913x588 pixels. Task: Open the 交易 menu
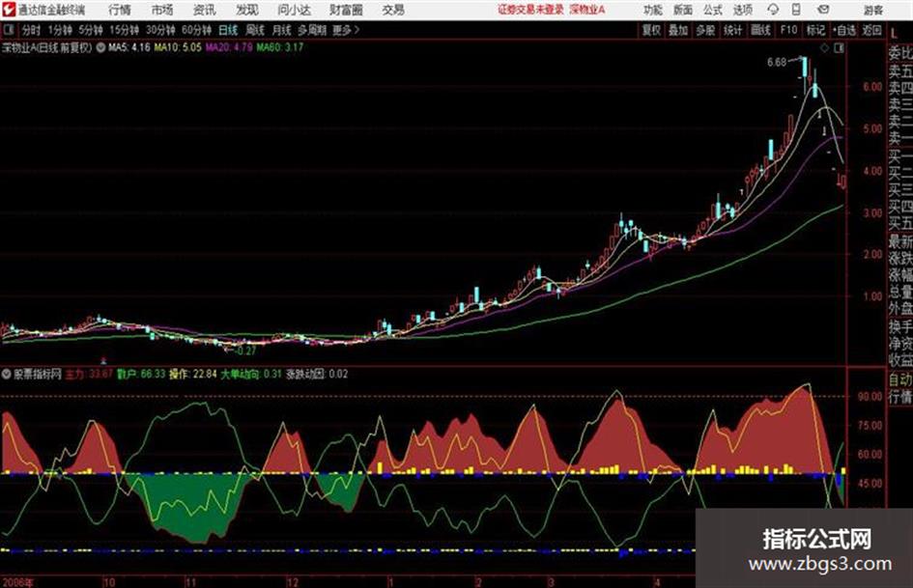click(x=393, y=10)
